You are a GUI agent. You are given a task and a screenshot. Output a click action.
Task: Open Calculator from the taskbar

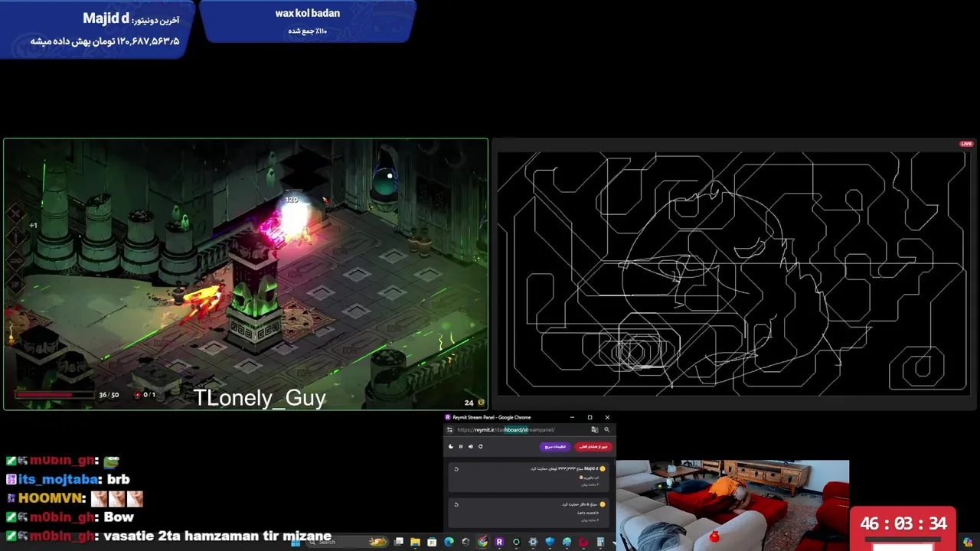click(x=600, y=542)
